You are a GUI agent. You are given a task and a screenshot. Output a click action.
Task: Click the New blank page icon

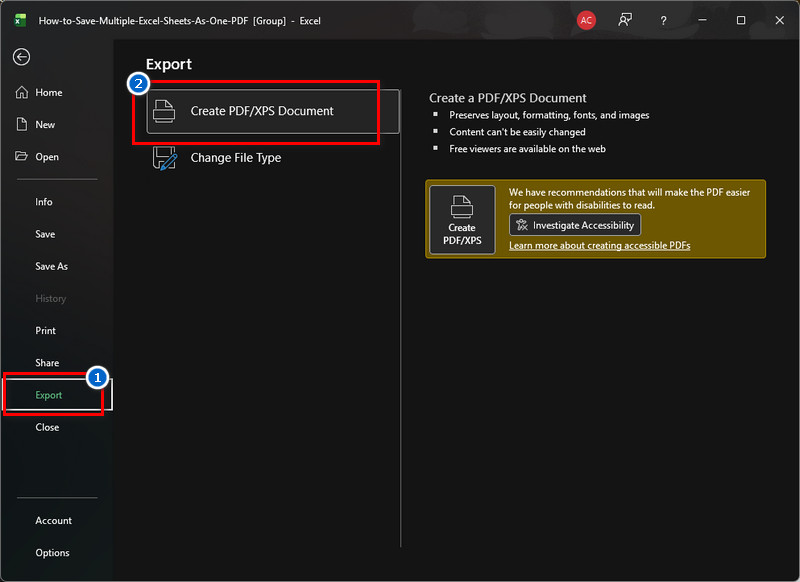(x=22, y=124)
